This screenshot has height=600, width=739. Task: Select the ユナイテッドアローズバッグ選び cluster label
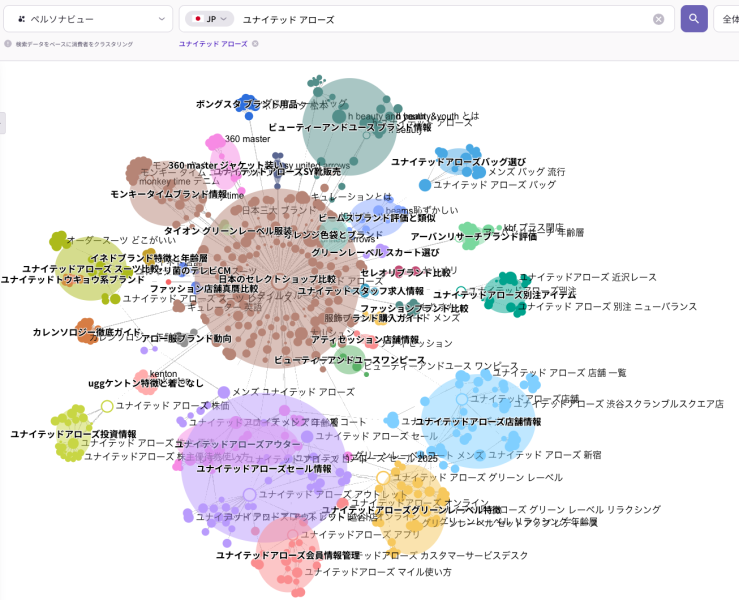(459, 162)
